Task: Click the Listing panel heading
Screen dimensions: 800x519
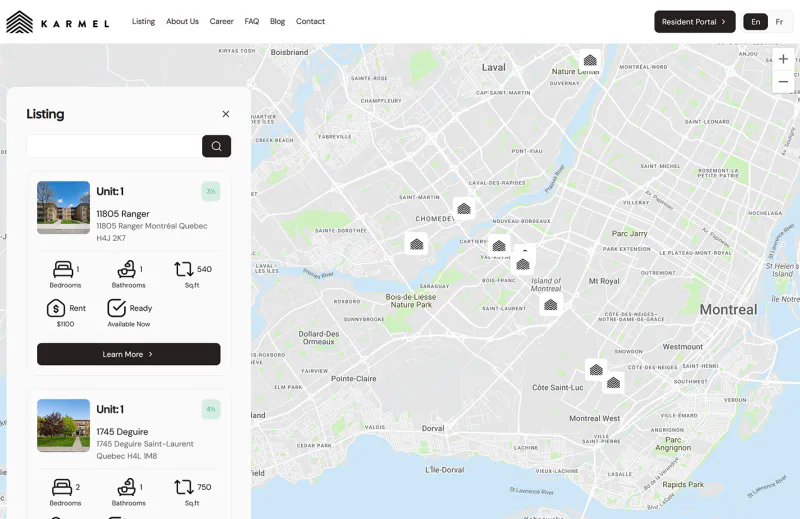Action: (45, 114)
